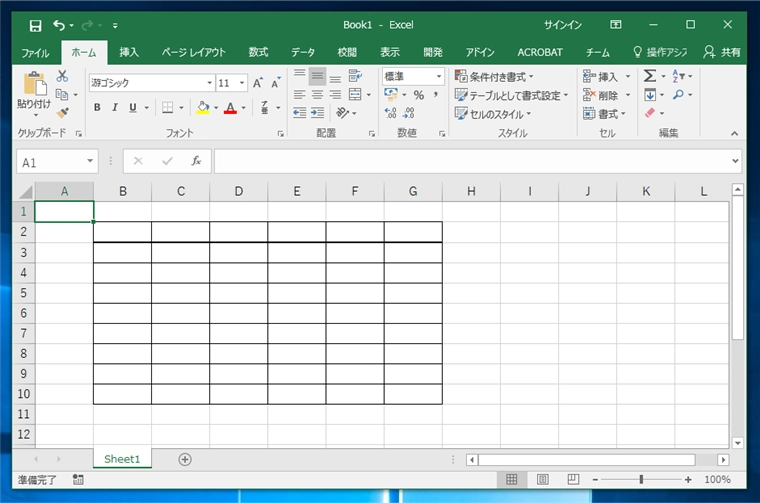The image size is (760, 503).
Task: Toggle Underline formatting
Action: 133,108
